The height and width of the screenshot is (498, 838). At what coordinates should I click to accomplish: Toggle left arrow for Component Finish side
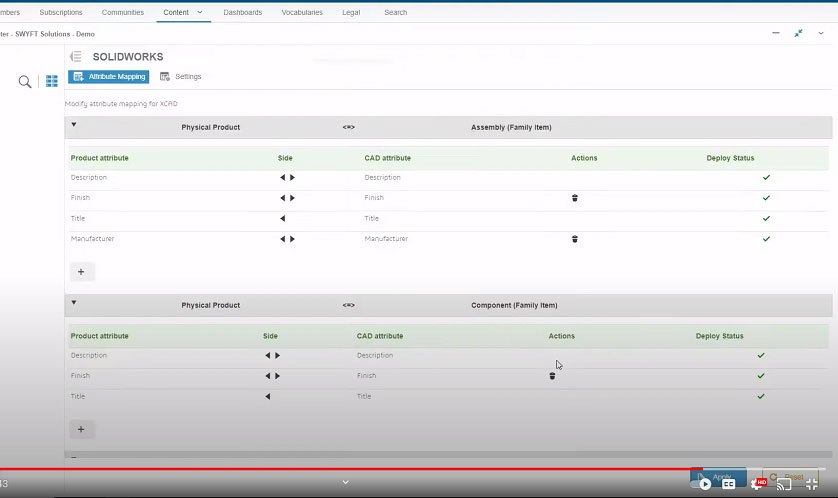pos(268,376)
